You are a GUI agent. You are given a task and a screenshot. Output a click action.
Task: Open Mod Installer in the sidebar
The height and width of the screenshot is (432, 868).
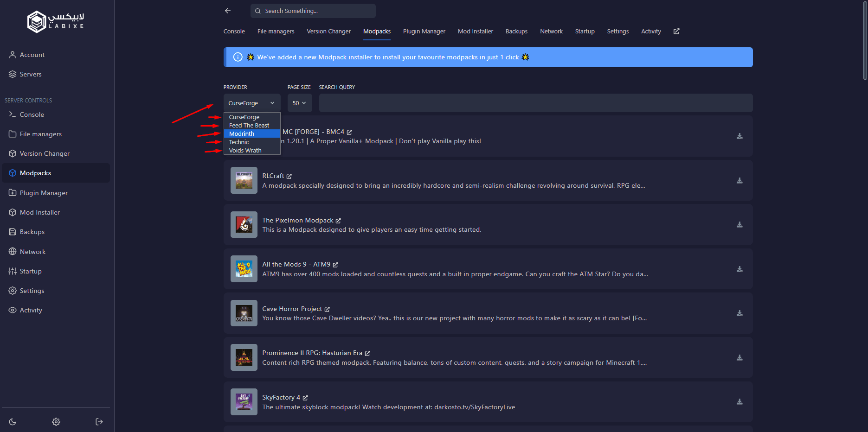(56, 212)
